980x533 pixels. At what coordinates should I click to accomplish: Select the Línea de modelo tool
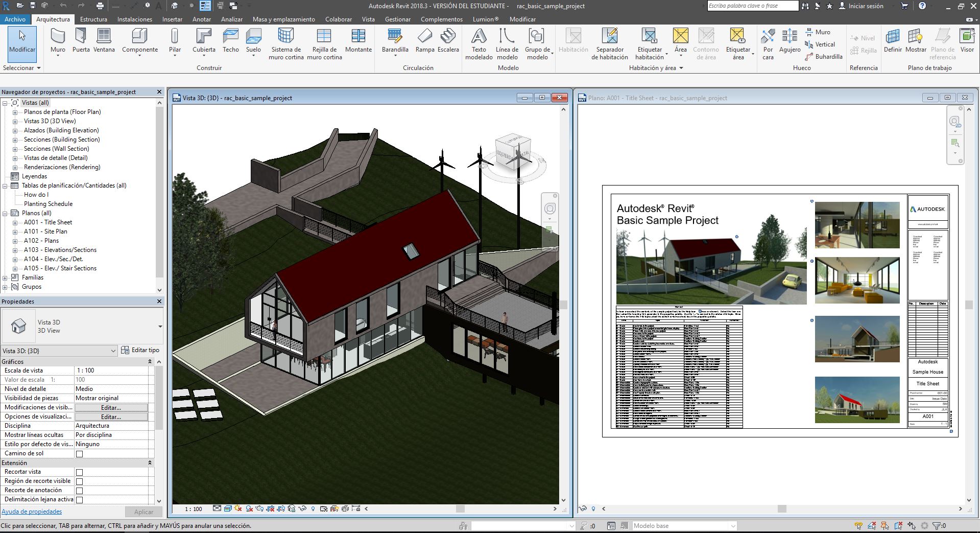(507, 44)
